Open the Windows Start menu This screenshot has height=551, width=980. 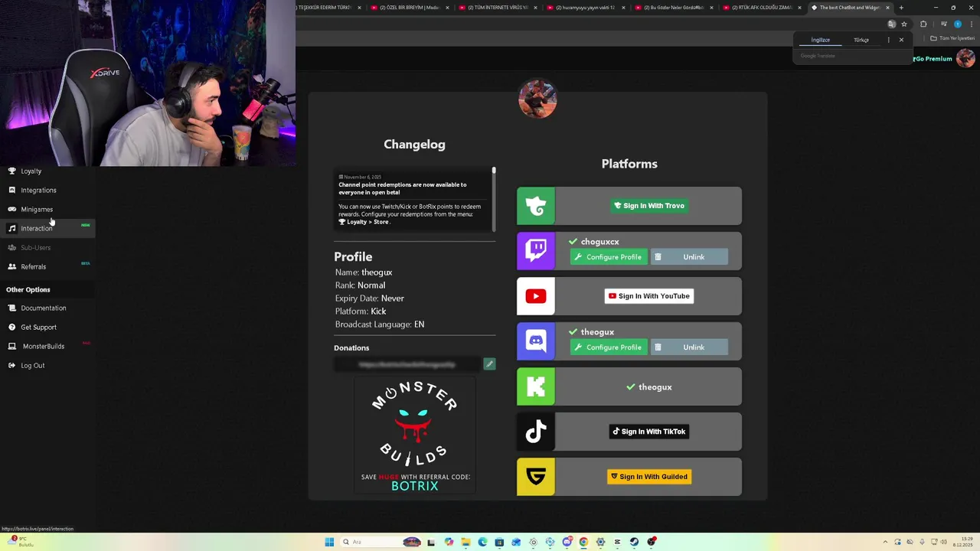coord(329,542)
